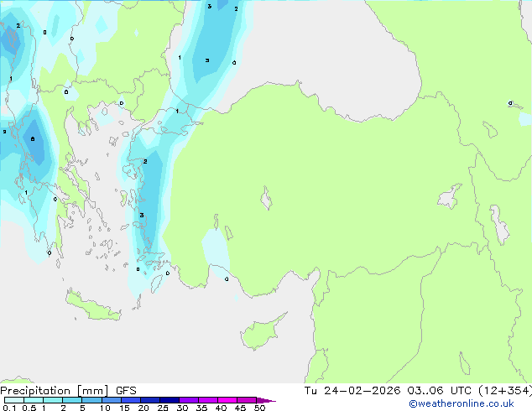
Task: Click the 'GFS' model label
Action: pos(126,391)
